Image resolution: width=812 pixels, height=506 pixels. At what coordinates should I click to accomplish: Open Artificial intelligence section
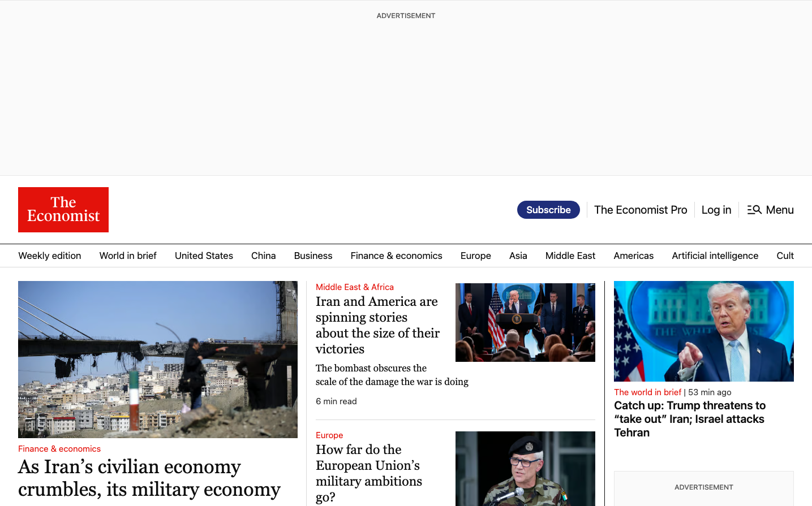tap(715, 256)
